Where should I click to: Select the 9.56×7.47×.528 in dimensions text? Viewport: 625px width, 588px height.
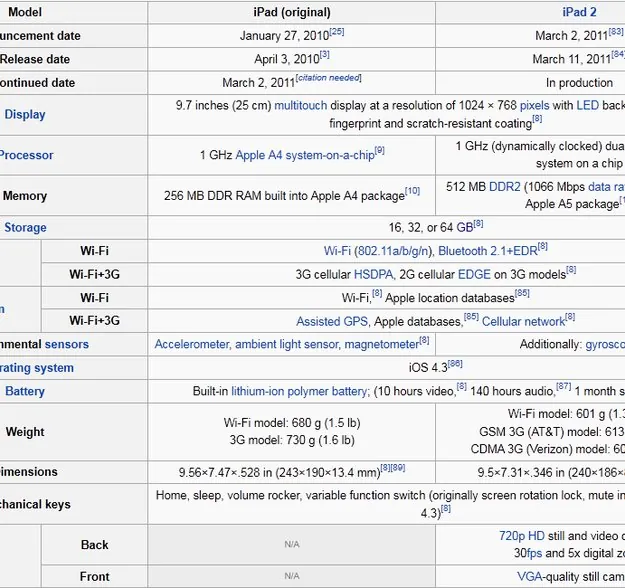pyautogui.click(x=279, y=473)
